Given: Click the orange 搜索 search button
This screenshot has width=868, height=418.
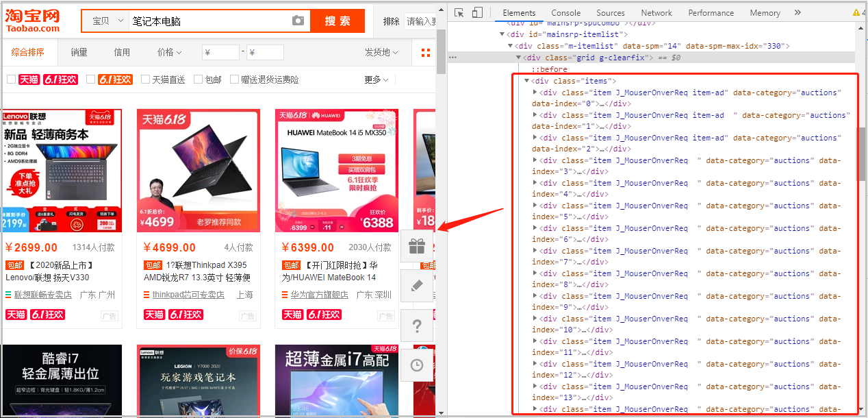Looking at the screenshot, I should click(337, 21).
